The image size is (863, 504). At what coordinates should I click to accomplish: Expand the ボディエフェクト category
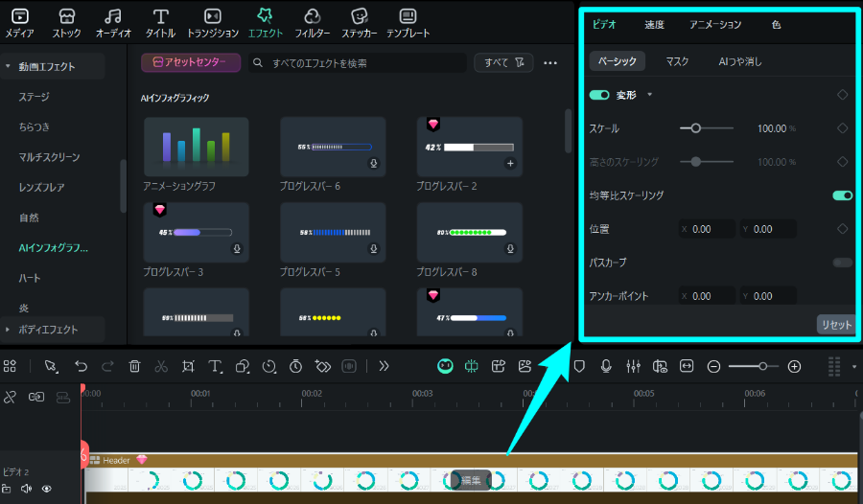coord(8,330)
